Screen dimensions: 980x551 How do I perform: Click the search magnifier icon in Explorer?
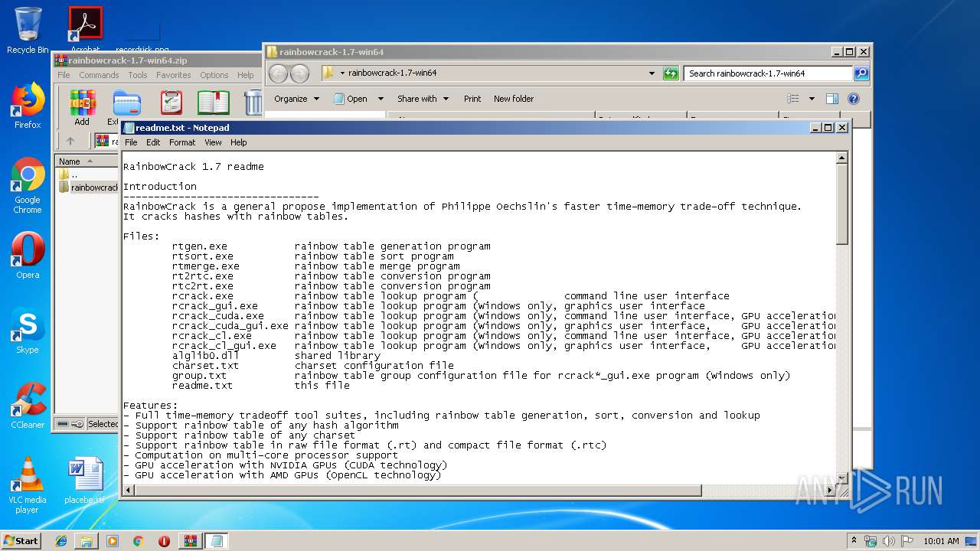(x=861, y=73)
